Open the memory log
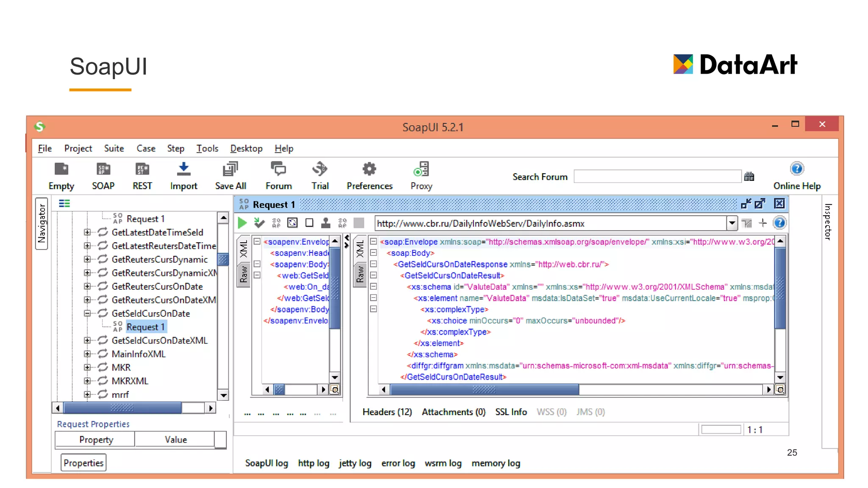The width and height of the screenshot is (868, 488). (x=496, y=463)
